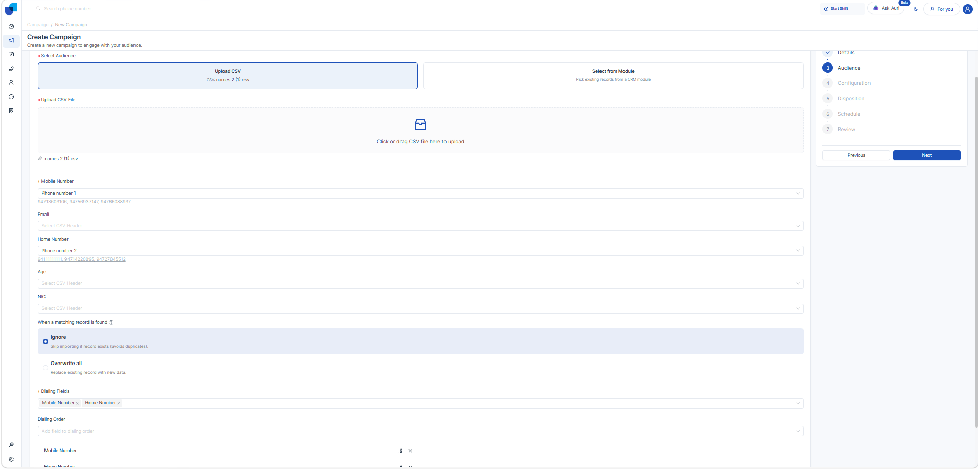The width and height of the screenshot is (980, 470).
Task: Toggle dark mode with the moon icon
Action: point(916,9)
